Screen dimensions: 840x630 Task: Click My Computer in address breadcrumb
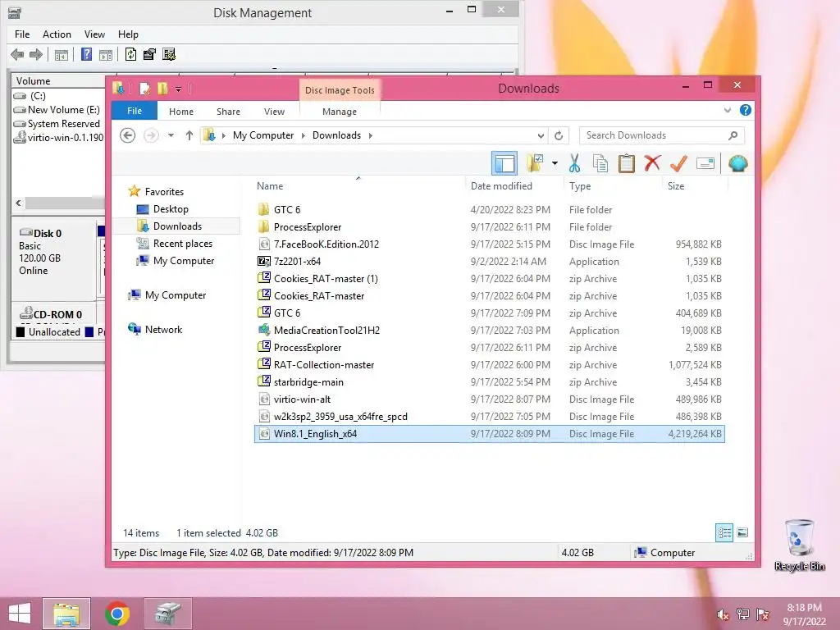[263, 135]
